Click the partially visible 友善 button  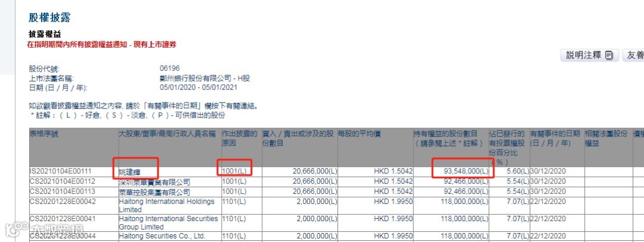(x=633, y=55)
